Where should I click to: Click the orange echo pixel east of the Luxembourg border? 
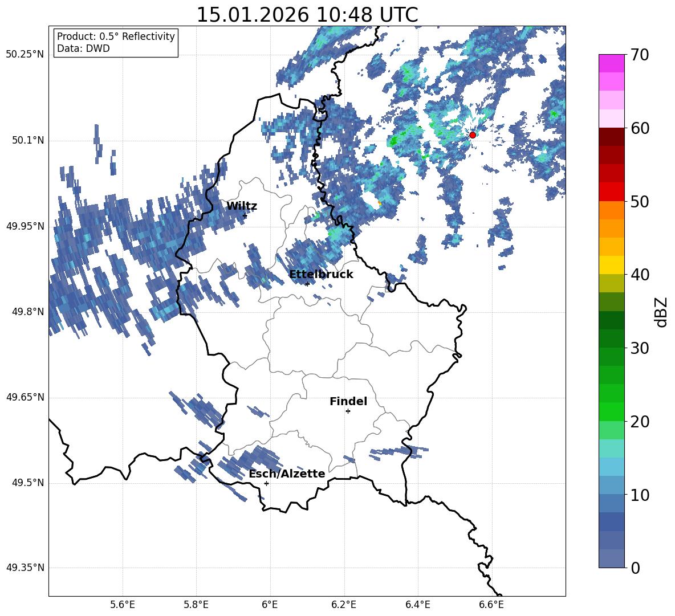(379, 203)
